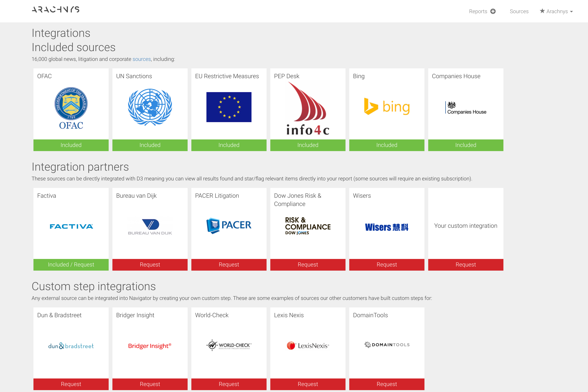Open the Reports menu item
Viewport: 588px width, 392px height.
tap(478, 11)
